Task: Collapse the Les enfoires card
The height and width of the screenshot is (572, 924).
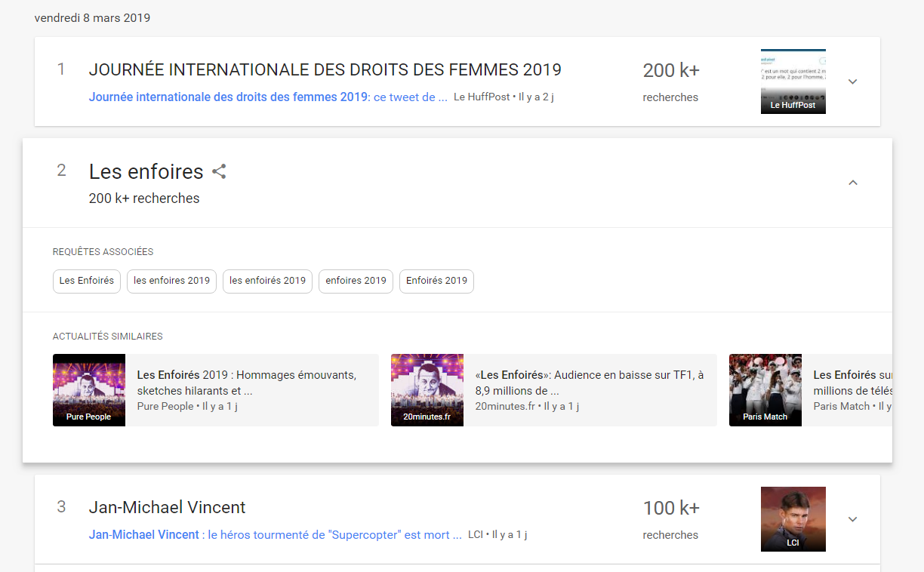Action: [x=853, y=183]
